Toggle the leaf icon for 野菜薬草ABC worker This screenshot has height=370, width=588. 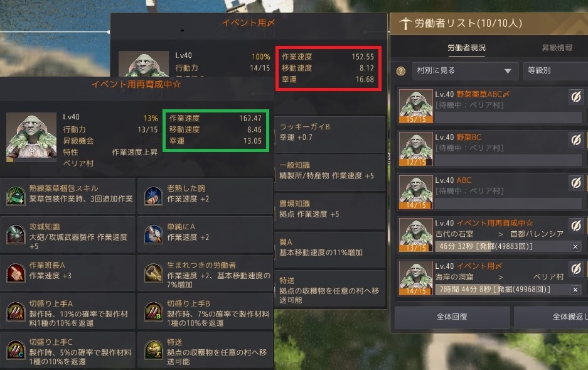[x=576, y=97]
